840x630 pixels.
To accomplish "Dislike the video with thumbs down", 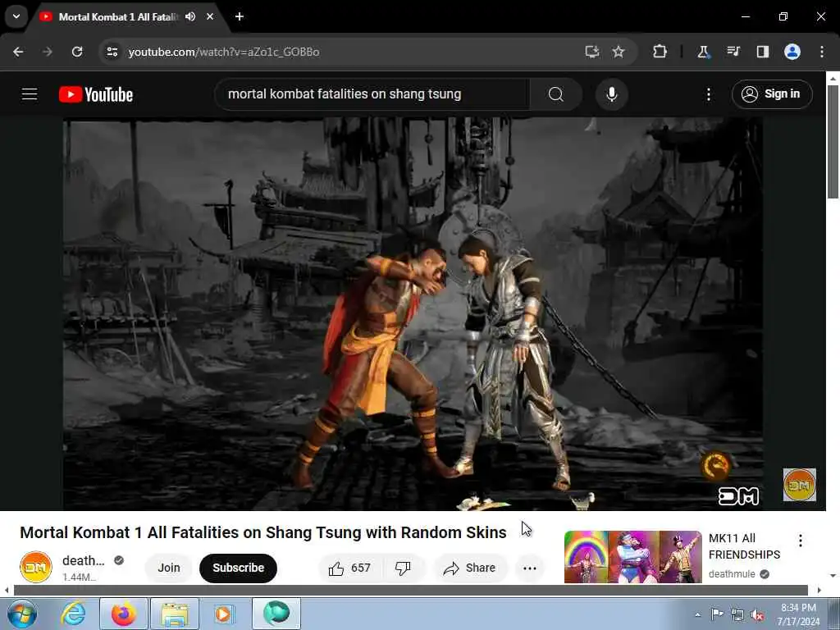I will coord(404,568).
